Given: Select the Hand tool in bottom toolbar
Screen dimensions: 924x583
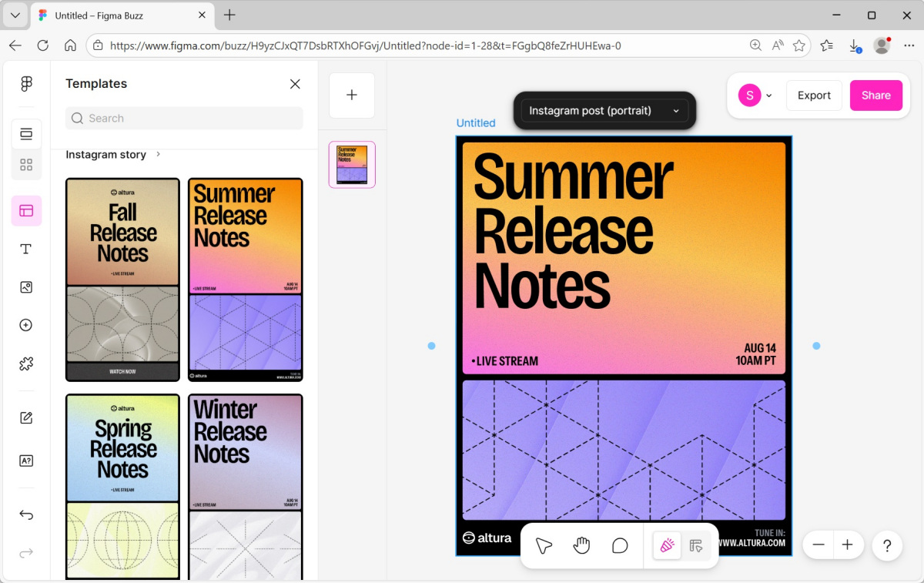Looking at the screenshot, I should pos(581,546).
